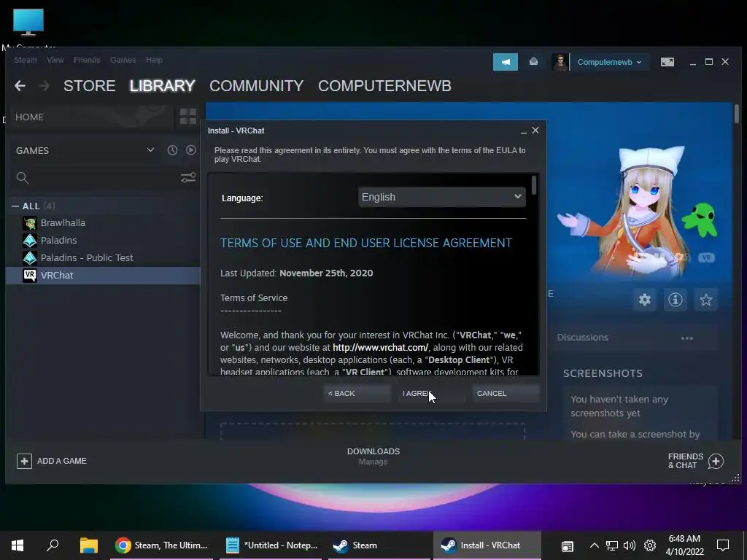Click the VRChat VR game icon

click(29, 275)
